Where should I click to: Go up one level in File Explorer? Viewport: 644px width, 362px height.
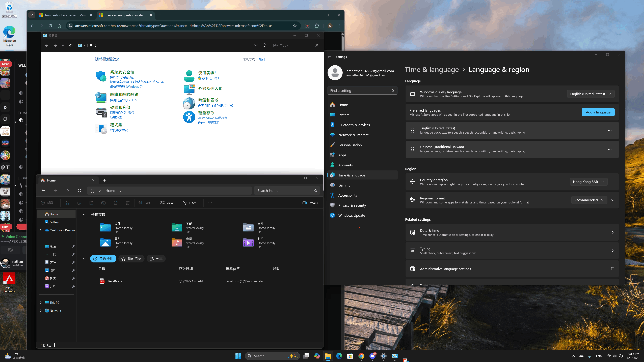(x=67, y=191)
